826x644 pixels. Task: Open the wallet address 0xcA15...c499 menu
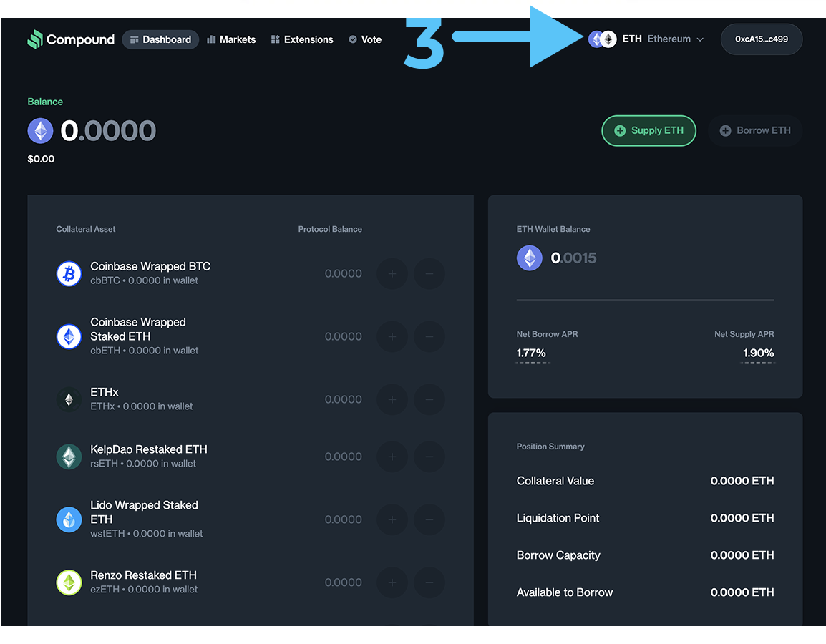click(762, 39)
